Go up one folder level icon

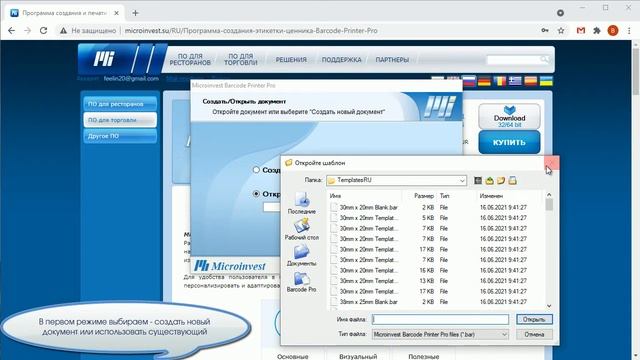489,180
